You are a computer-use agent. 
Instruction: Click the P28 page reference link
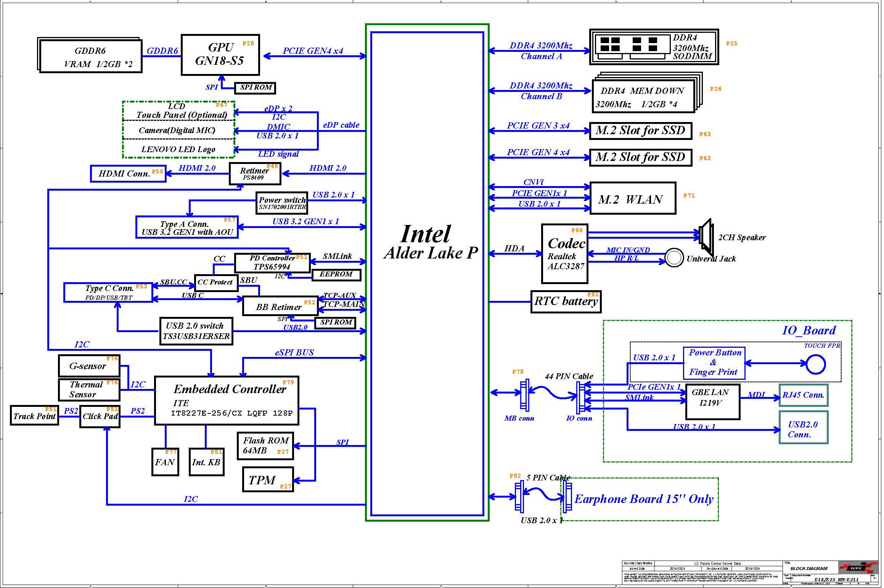coord(248,43)
